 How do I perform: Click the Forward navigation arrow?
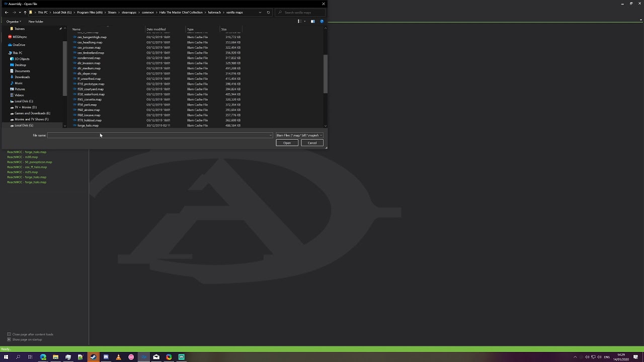(14, 12)
